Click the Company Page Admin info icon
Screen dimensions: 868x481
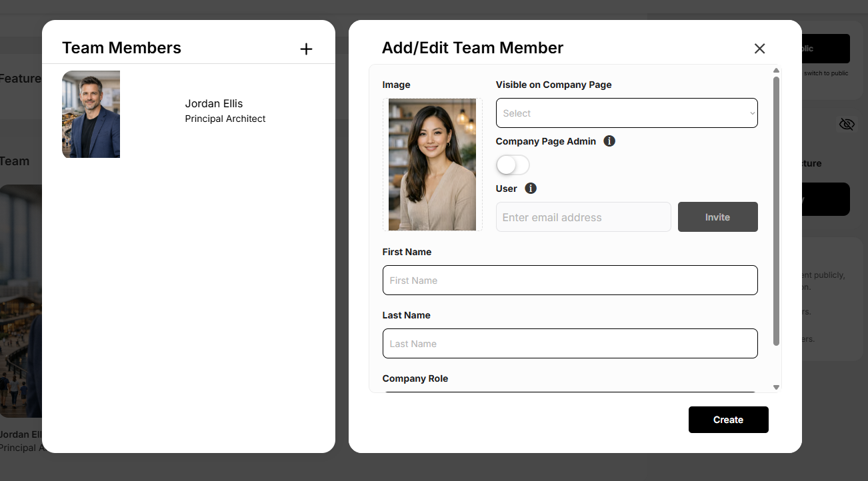pyautogui.click(x=609, y=141)
